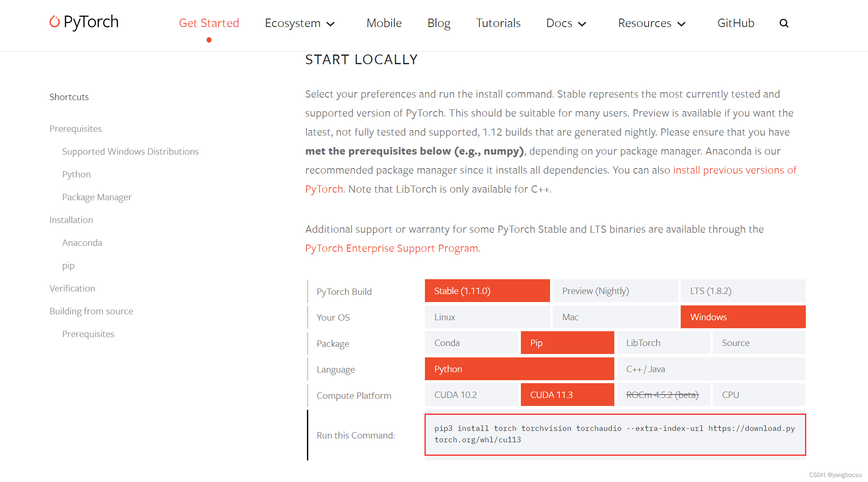This screenshot has width=868, height=482.
Task: Select Conda as the package
Action: pyautogui.click(x=471, y=343)
